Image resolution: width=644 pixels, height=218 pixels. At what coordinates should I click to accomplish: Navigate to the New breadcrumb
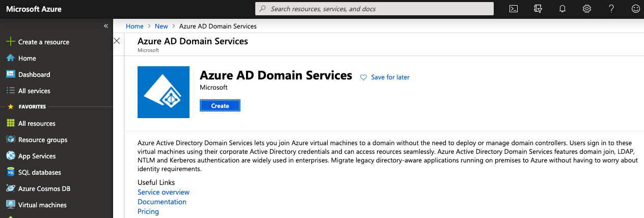[x=161, y=26]
